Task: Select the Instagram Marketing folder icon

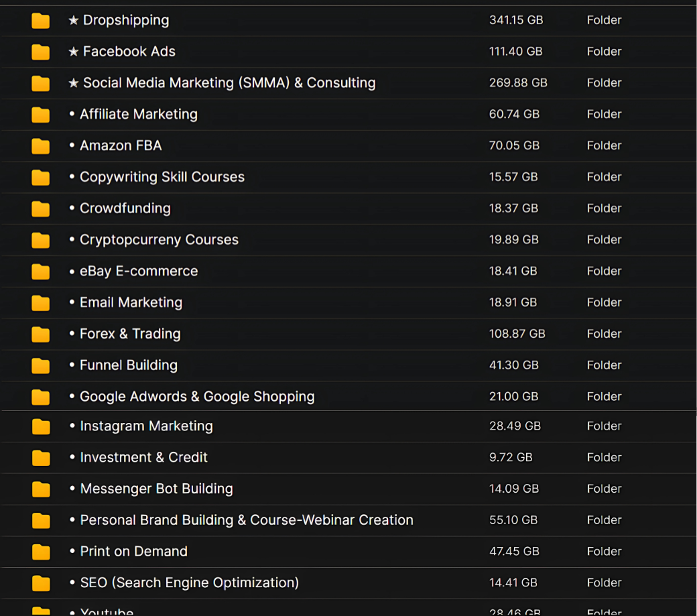Action: coord(41,426)
